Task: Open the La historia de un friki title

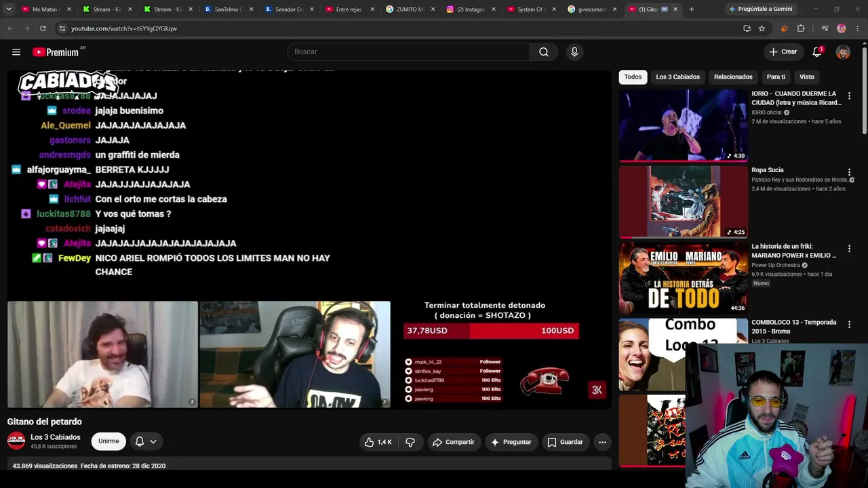Action: [794, 251]
